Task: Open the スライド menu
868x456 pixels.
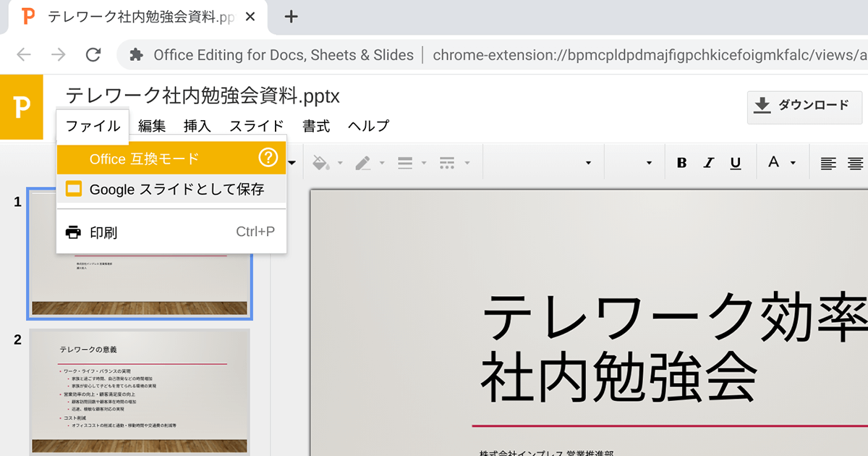Action: (x=257, y=126)
